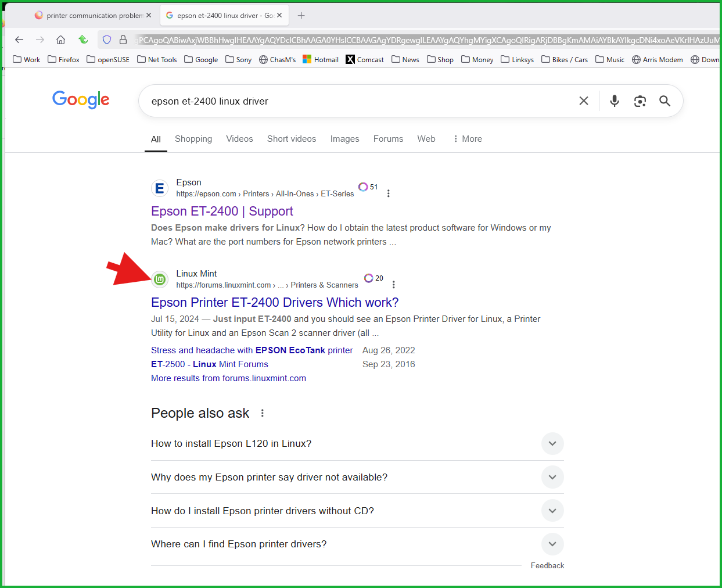Open People also ask options menu
This screenshot has height=588, width=722.
coord(263,413)
